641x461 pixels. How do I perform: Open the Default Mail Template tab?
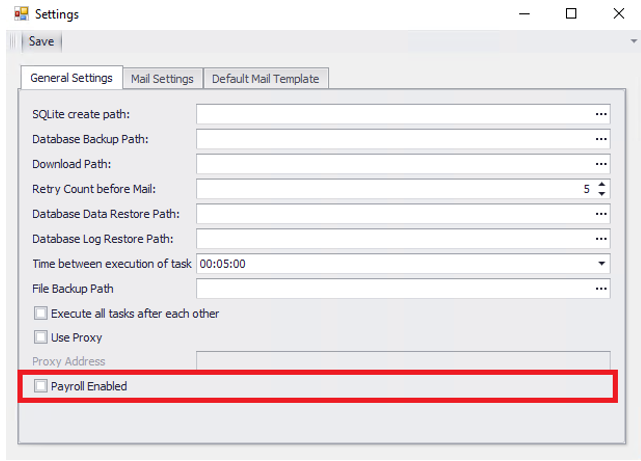coord(265,79)
